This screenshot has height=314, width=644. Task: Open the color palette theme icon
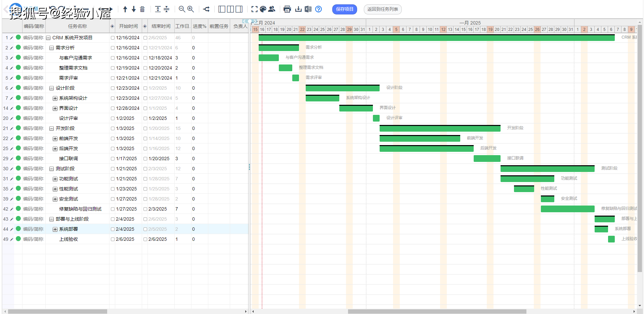[263, 9]
